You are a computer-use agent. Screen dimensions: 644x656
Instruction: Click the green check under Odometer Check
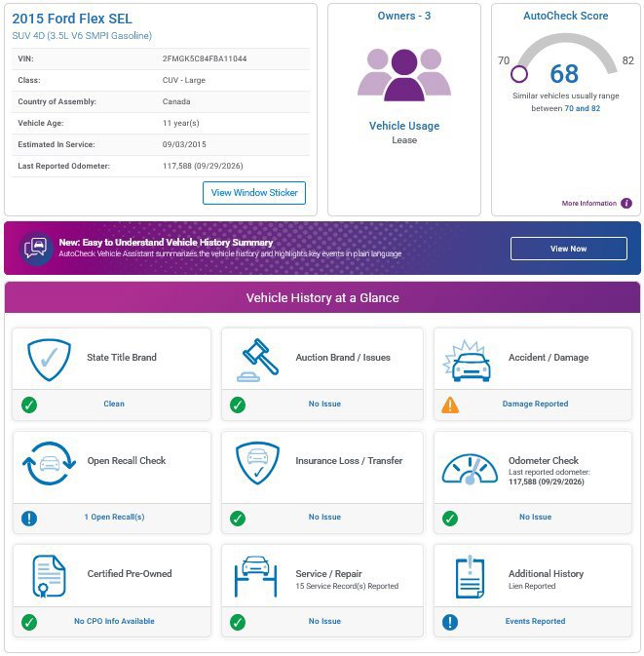[450, 518]
